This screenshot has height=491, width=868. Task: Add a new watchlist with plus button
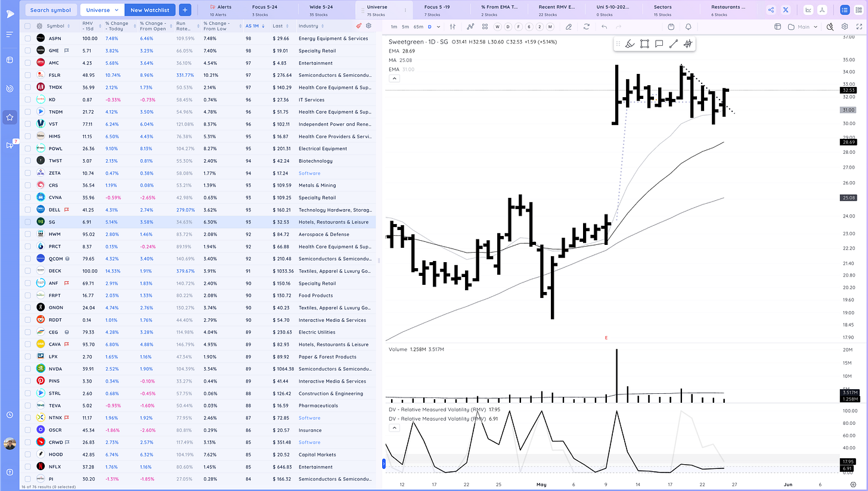point(185,10)
